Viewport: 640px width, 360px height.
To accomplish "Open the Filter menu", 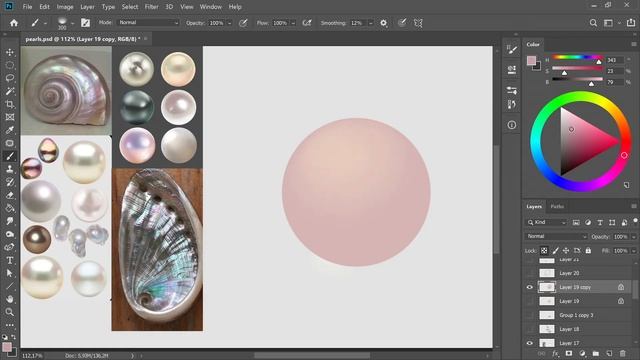I will point(151,7).
